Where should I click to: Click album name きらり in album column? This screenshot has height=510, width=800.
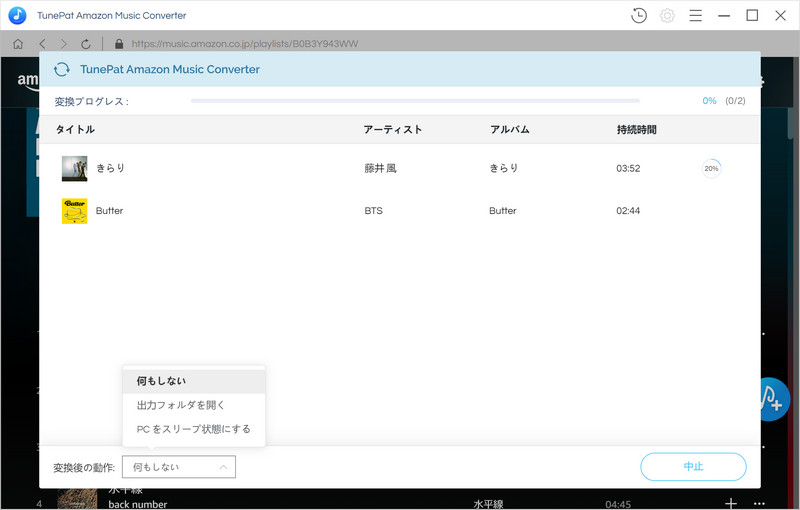coord(504,168)
